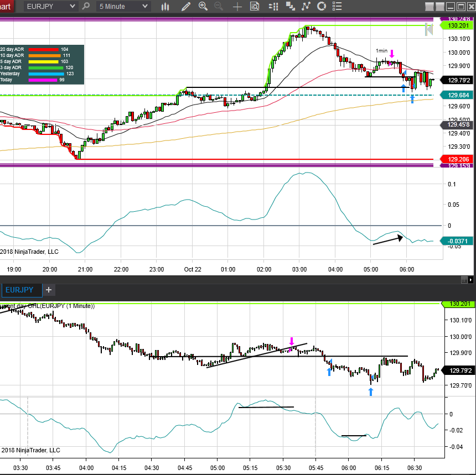Open the Indicators icon
Viewport: 476px width, 475px height.
(x=306, y=7)
